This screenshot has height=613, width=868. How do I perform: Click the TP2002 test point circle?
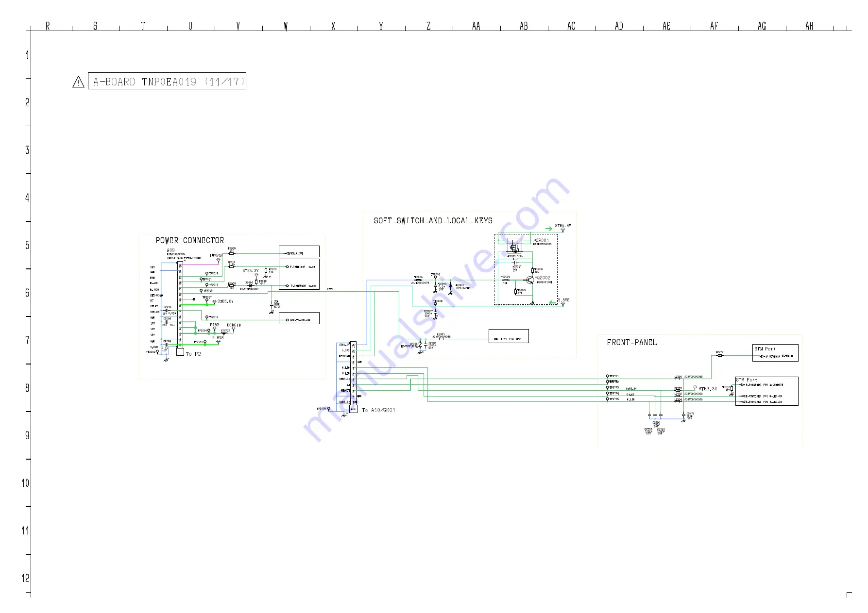pyautogui.click(x=157, y=351)
